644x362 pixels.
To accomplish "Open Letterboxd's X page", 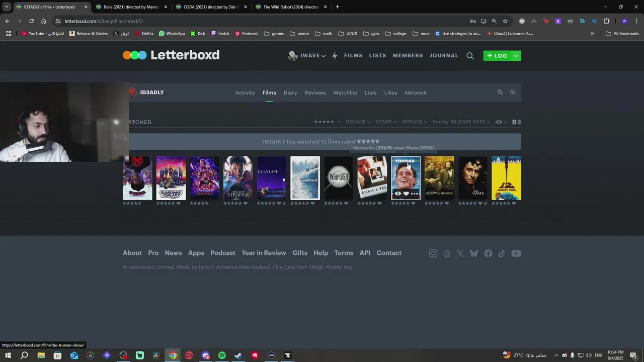I will 460,253.
